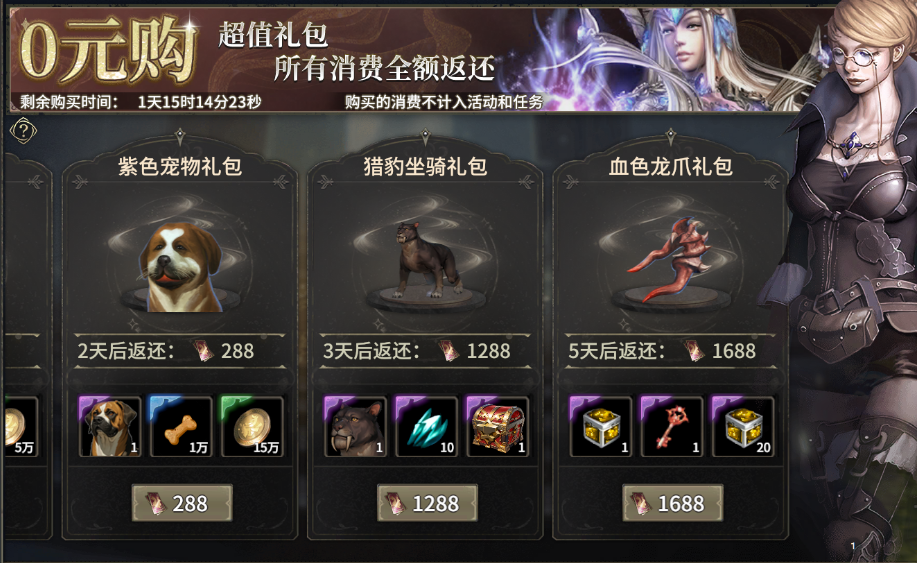This screenshot has width=917, height=563.
Task: Select the 猎豹坐骑礼包 title
Action: [425, 167]
